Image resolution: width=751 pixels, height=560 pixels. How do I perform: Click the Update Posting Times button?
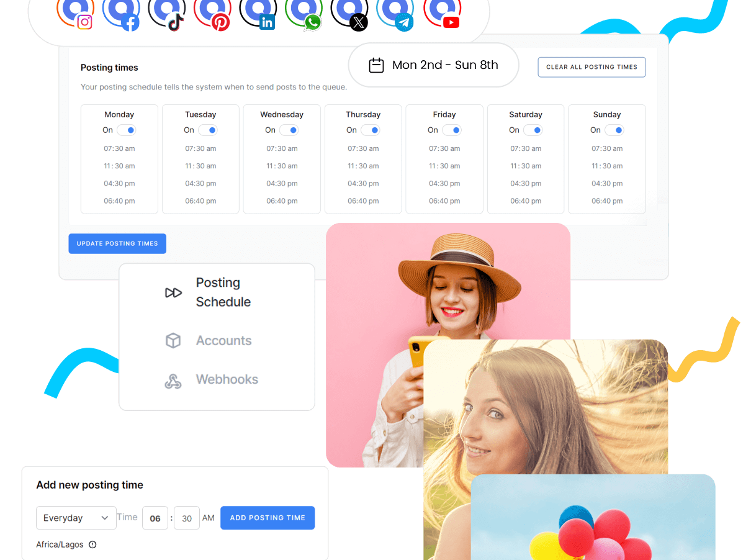tap(117, 243)
